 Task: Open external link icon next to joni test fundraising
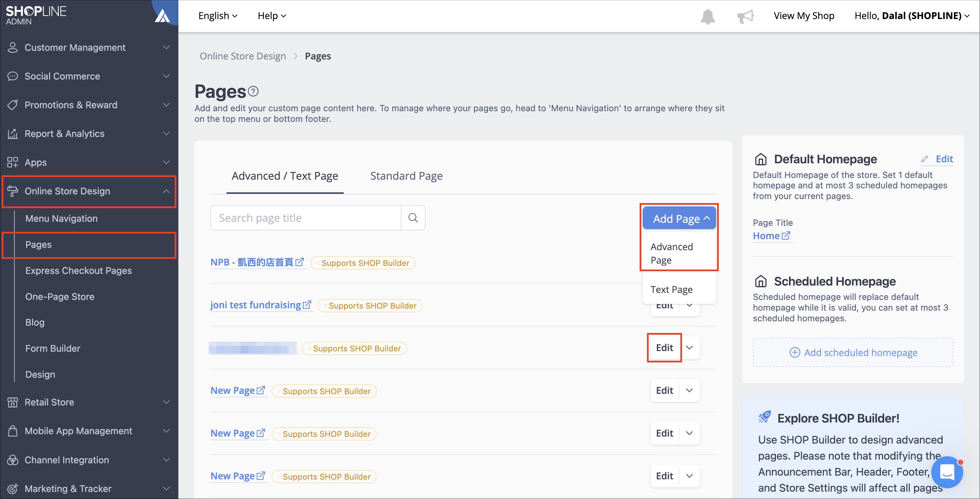[307, 305]
